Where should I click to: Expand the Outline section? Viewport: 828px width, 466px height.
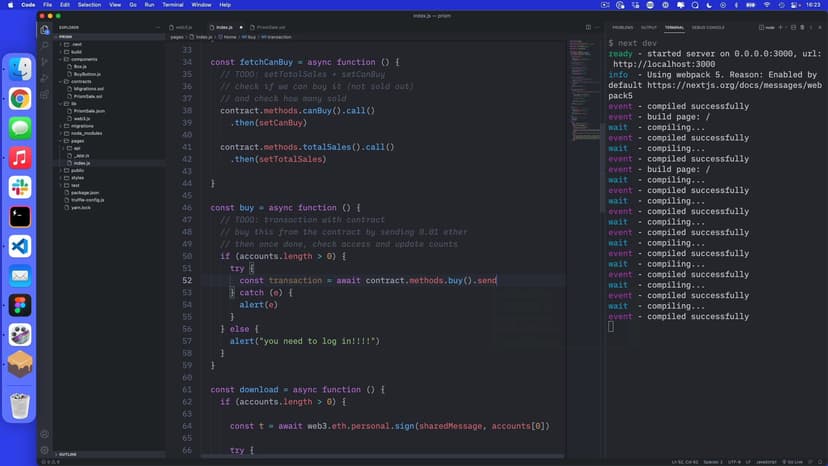point(69,454)
